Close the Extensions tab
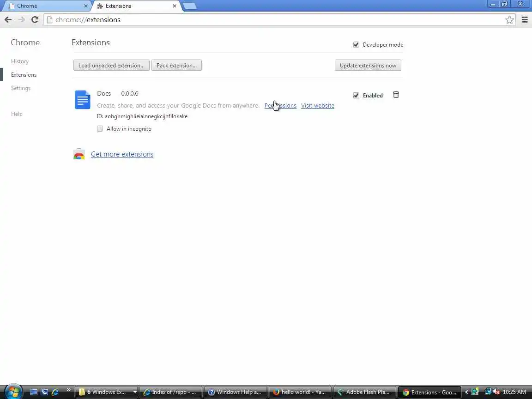Screen dimensions: 532x399 175,6
